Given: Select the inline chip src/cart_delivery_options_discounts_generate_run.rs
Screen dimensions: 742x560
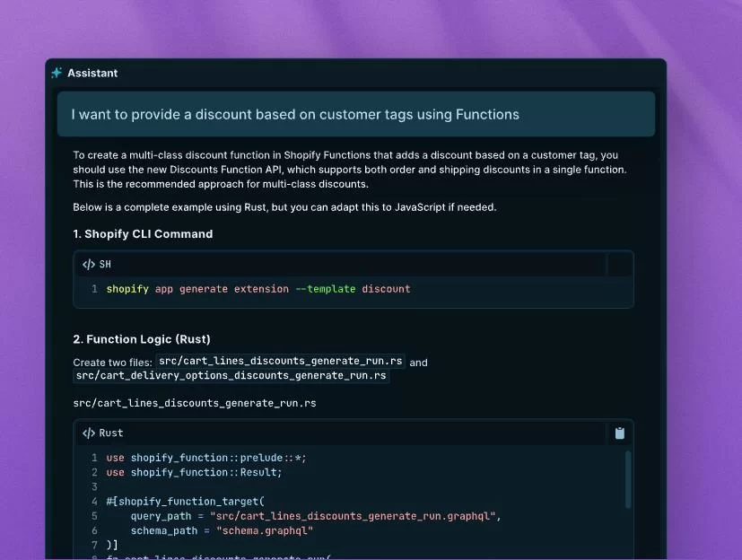Looking at the screenshot, I should click(x=230, y=375).
